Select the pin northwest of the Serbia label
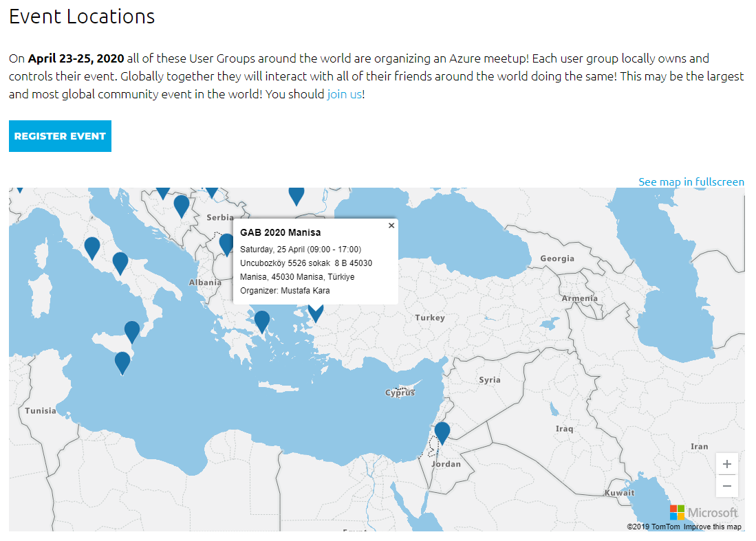The width and height of the screenshot is (756, 541). coord(182,204)
